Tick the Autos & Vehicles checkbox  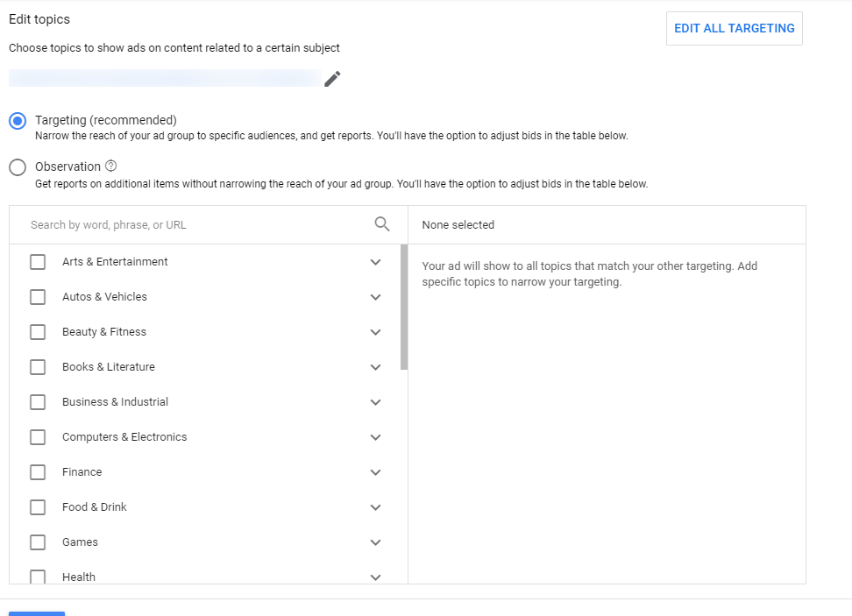point(38,297)
